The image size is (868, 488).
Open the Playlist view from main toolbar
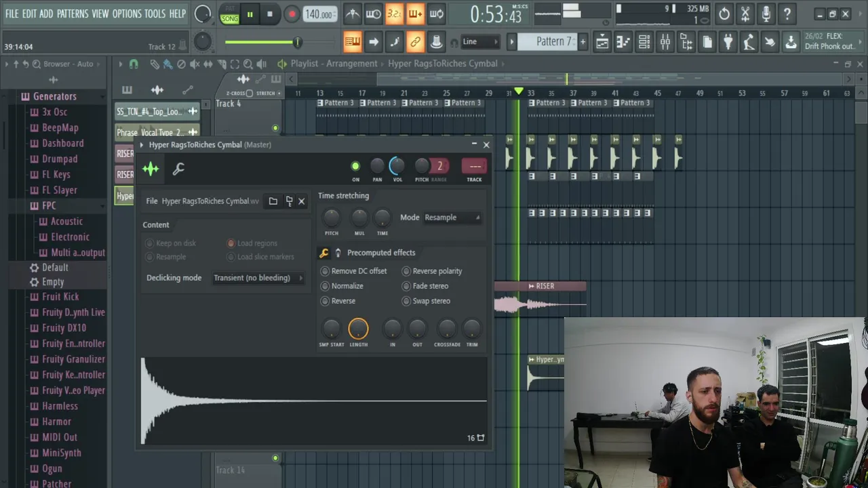[x=602, y=42]
